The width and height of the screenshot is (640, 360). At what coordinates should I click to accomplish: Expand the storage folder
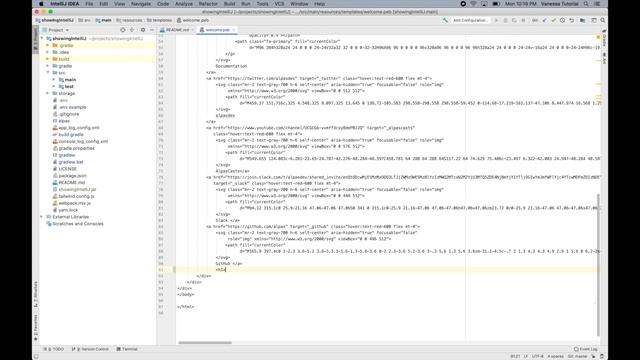tap(48, 93)
